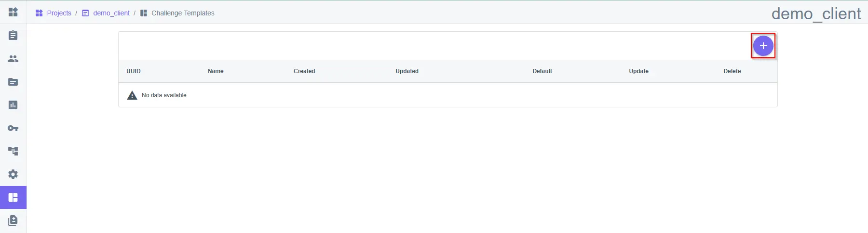Screen dimensions: 868x233
Task: Sort by UUID column header
Action: point(134,71)
